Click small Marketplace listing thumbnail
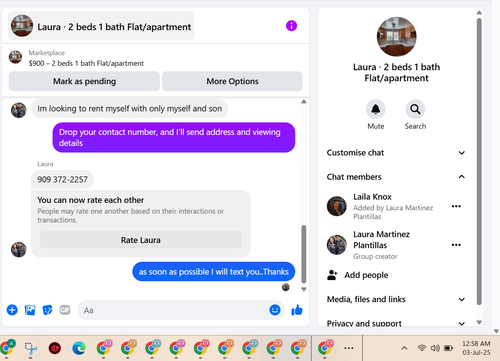500x361 pixels. click(15, 57)
